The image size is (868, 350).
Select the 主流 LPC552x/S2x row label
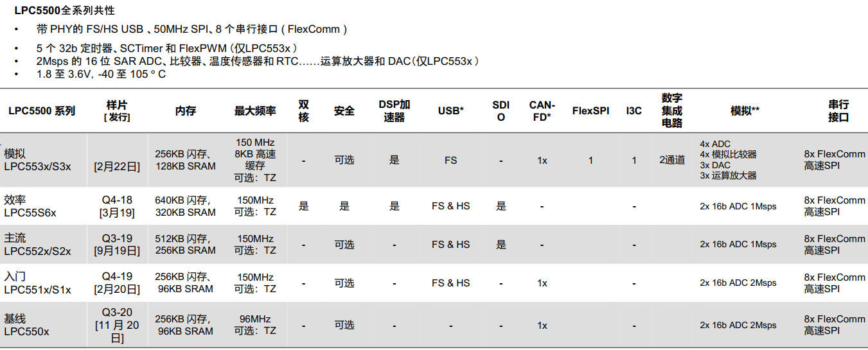pyautogui.click(x=37, y=245)
